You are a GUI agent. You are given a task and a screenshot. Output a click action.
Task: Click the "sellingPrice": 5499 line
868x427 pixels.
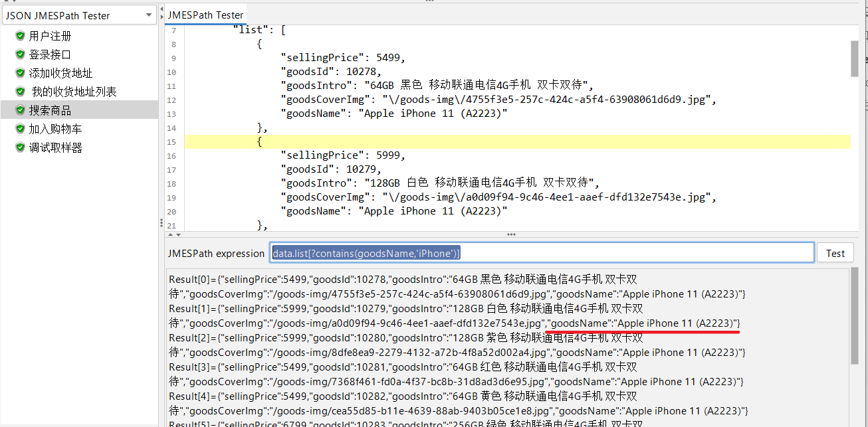(x=343, y=58)
